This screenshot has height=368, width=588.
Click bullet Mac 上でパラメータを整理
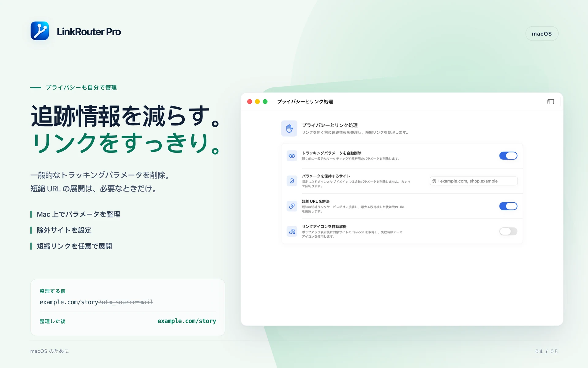78,214
